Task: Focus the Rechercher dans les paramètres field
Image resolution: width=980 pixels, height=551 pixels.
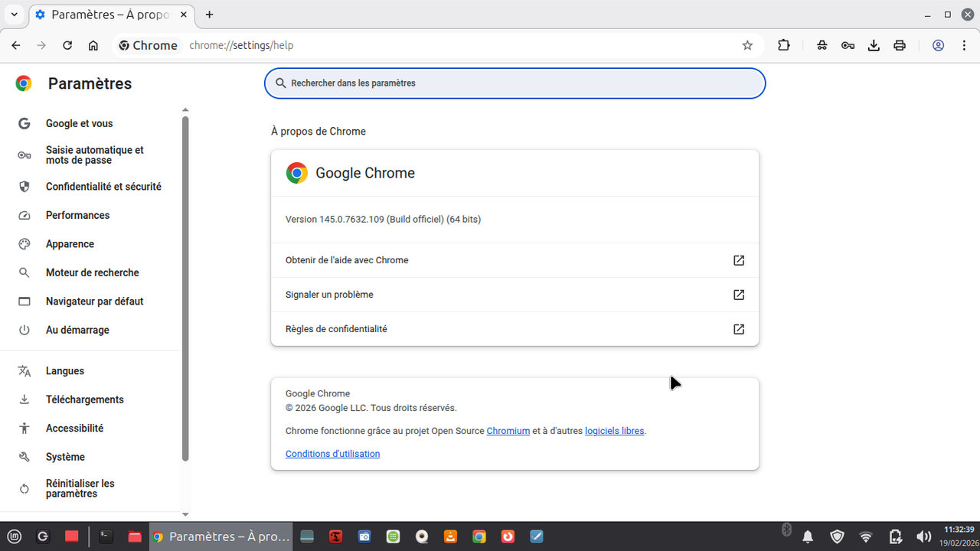Action: click(514, 83)
